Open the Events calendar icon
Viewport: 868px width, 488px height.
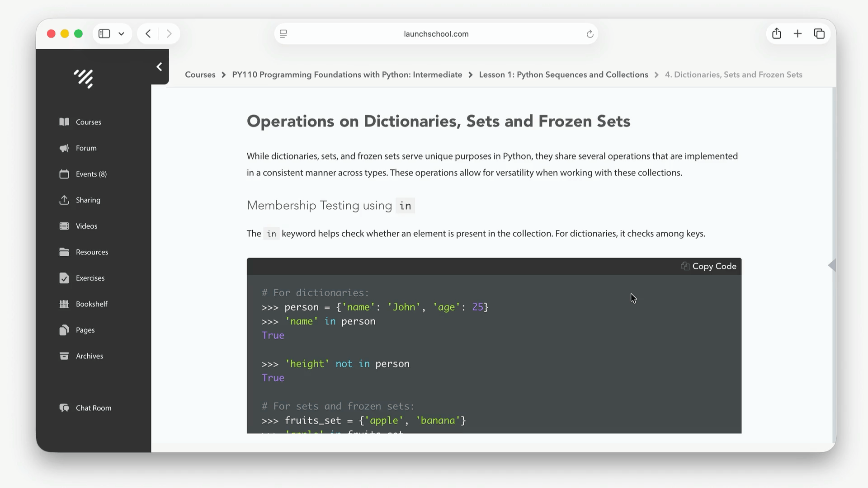point(64,174)
